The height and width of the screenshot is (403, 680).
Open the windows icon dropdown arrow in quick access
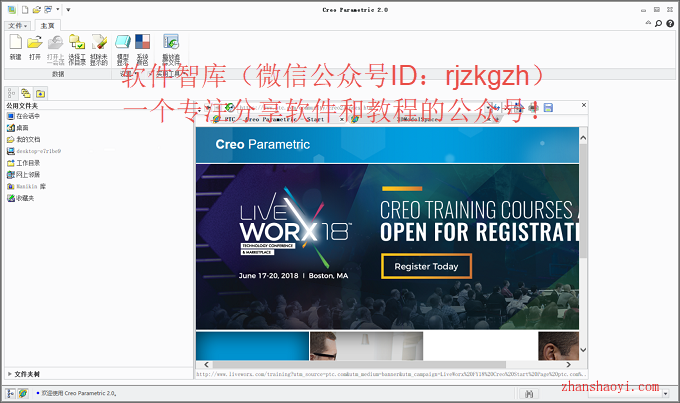coord(57,10)
